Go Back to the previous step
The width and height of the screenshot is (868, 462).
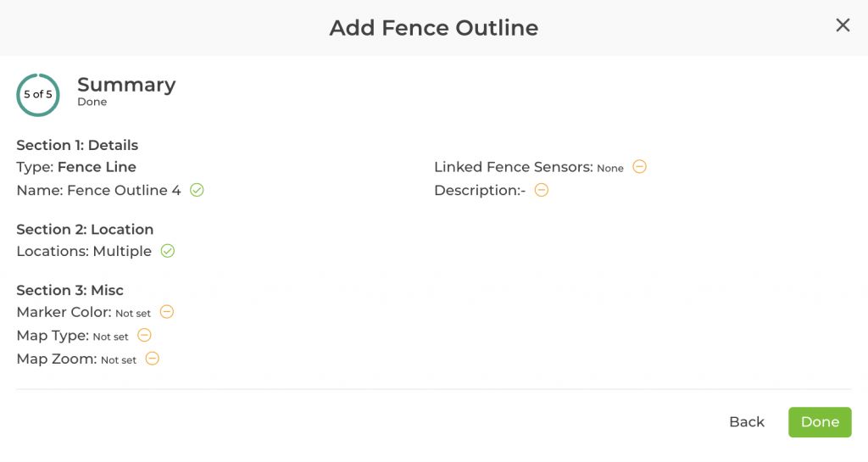(x=746, y=422)
